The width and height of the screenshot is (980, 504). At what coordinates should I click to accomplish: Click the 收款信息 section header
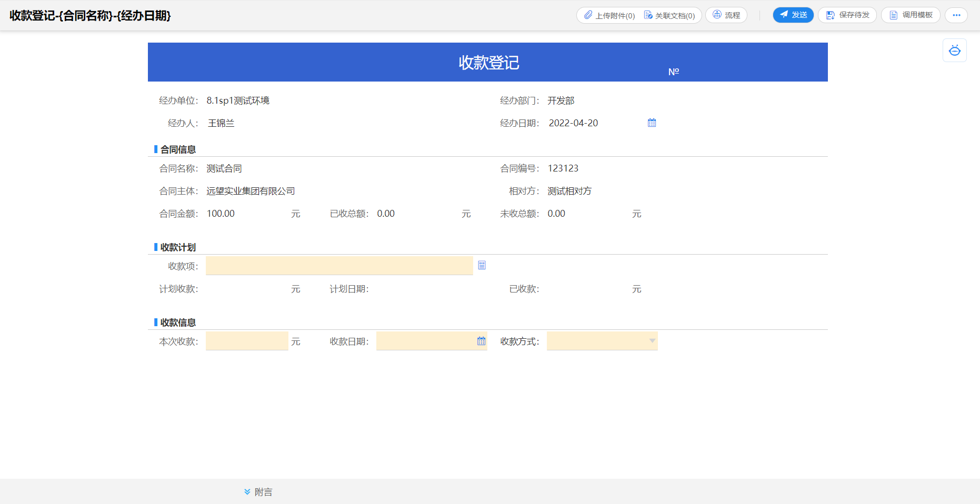(178, 322)
